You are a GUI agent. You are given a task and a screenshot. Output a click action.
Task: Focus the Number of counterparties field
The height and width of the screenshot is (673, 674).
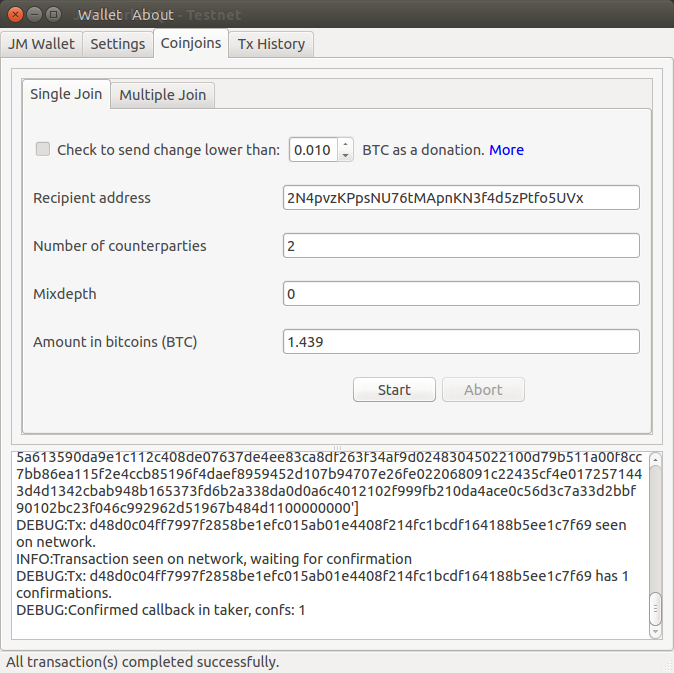pyautogui.click(x=461, y=246)
